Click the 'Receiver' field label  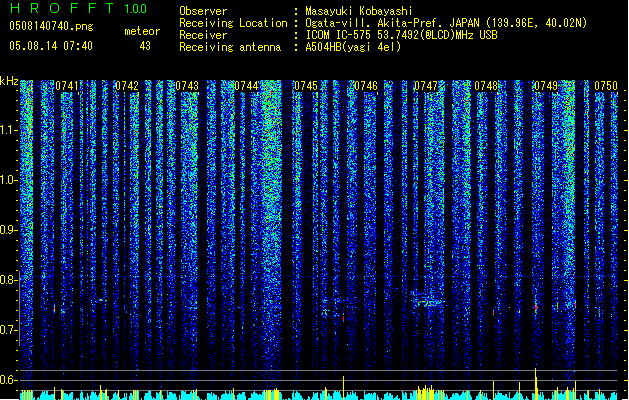(x=203, y=35)
